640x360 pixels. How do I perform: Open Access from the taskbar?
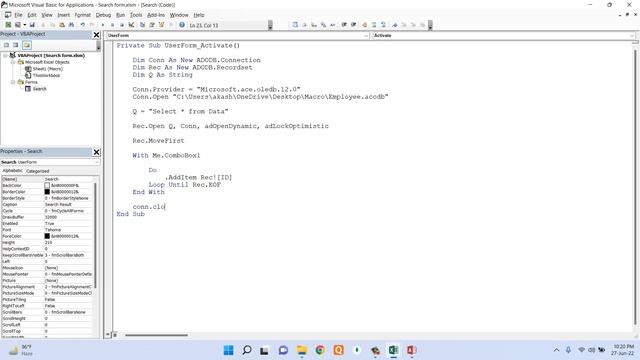click(411, 350)
